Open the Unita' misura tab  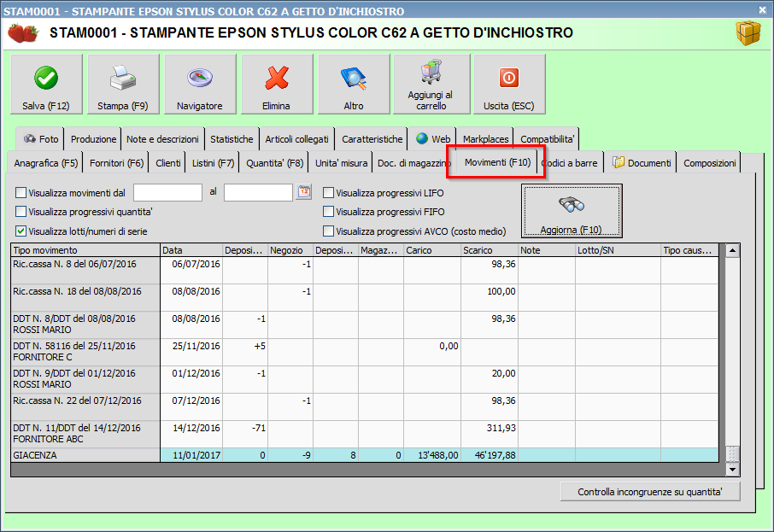coord(341,163)
